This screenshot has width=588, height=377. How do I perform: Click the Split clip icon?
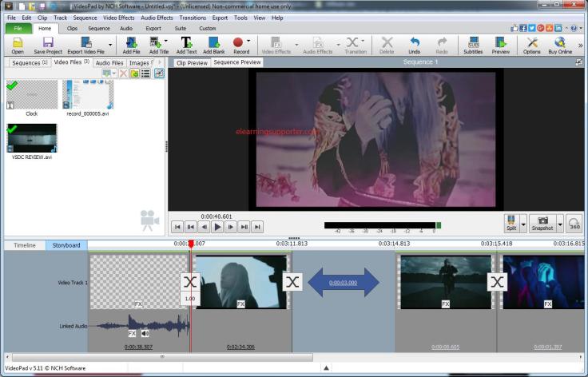(x=511, y=223)
